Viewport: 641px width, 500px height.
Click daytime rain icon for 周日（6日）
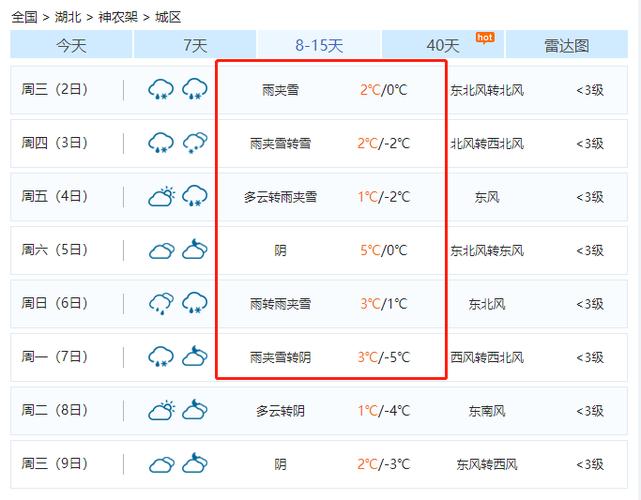pyautogui.click(x=161, y=303)
